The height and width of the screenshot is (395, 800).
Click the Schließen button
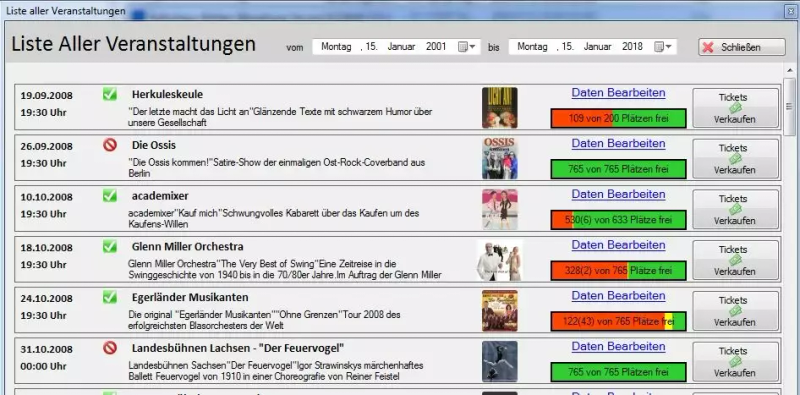point(741,47)
